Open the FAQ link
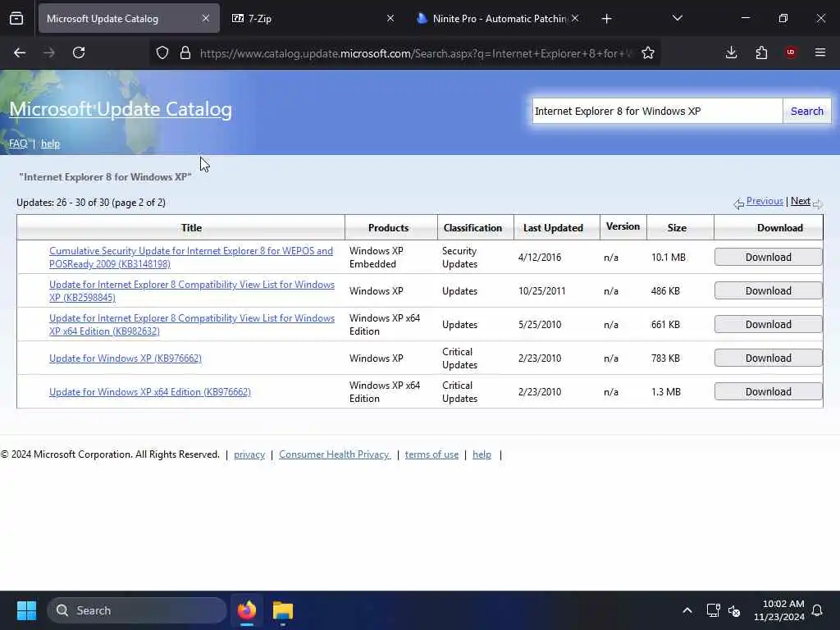Screen dimensions: 840x630 (x=18, y=144)
